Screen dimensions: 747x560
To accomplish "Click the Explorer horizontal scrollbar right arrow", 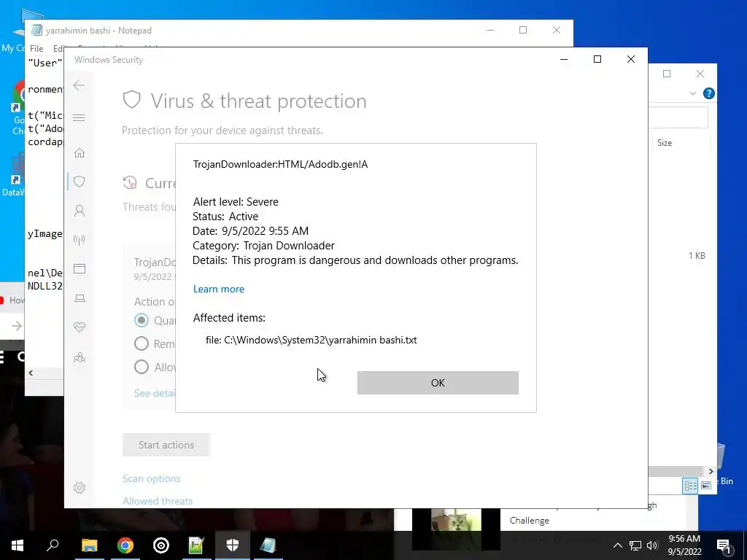I will [711, 472].
